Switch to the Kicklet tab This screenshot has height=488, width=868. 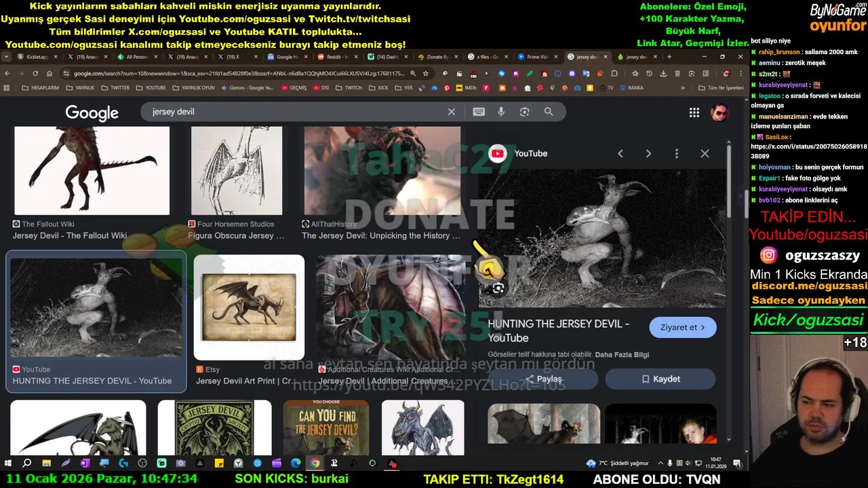pos(37,57)
